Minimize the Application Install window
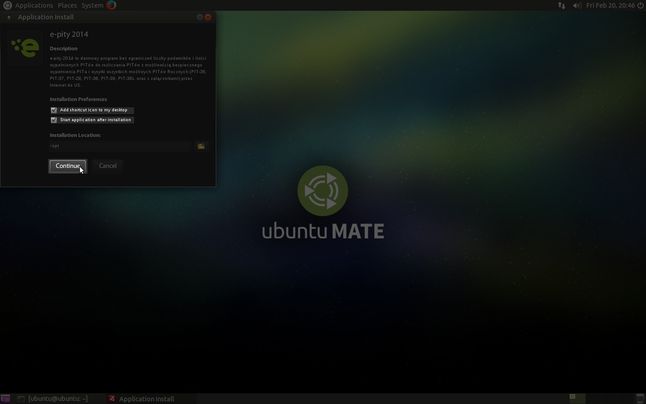Image resolution: width=646 pixels, height=404 pixels. 200,17
